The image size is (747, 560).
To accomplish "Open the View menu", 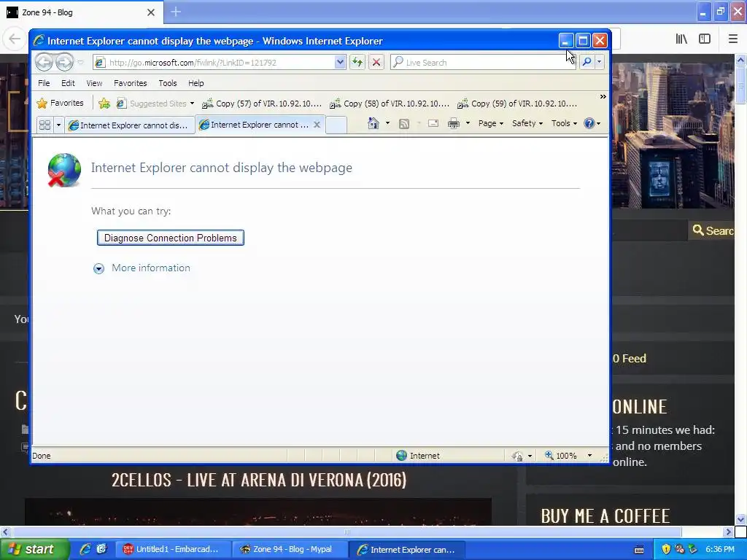I will (94, 83).
